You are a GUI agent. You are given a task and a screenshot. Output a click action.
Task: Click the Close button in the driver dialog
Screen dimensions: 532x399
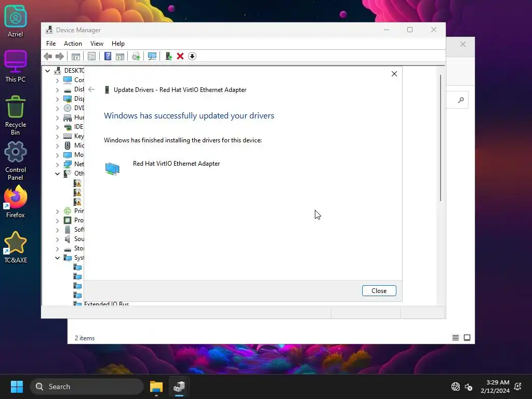379,291
